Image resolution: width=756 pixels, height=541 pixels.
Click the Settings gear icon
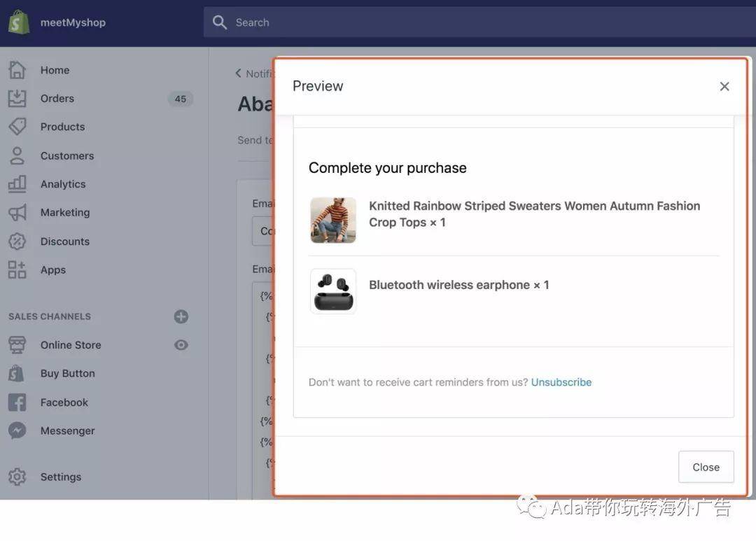coord(17,477)
